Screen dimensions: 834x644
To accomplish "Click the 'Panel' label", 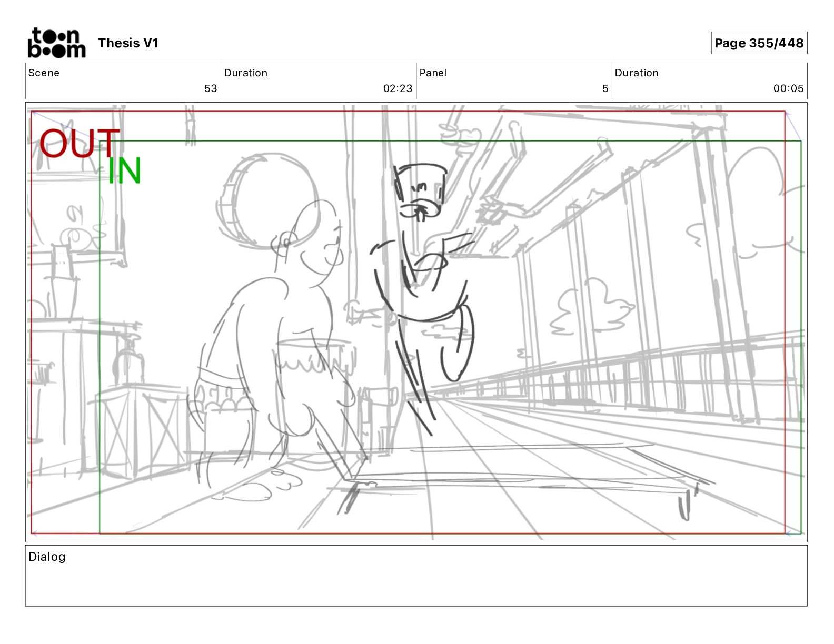I will pyautogui.click(x=433, y=73).
